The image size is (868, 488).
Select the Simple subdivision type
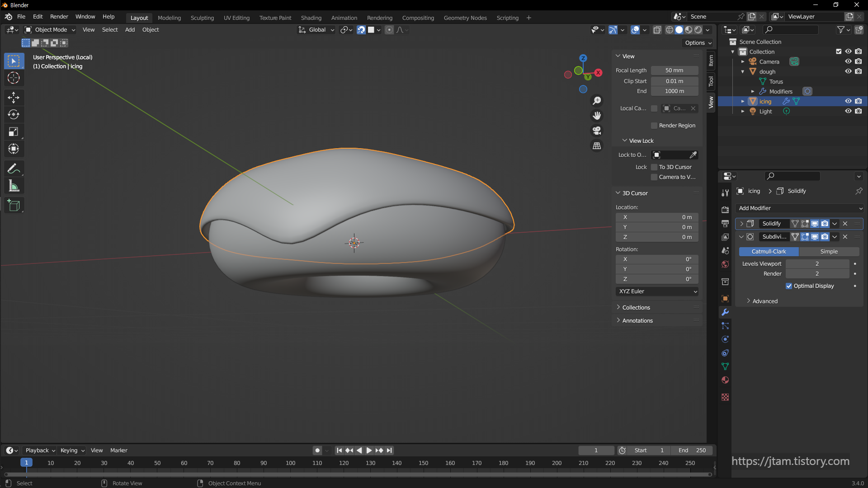coord(829,252)
